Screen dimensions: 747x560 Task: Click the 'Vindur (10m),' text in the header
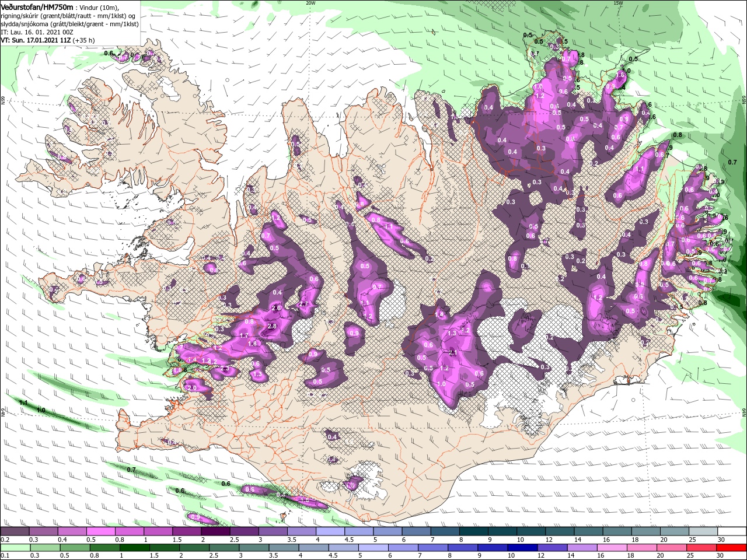click(x=99, y=7)
